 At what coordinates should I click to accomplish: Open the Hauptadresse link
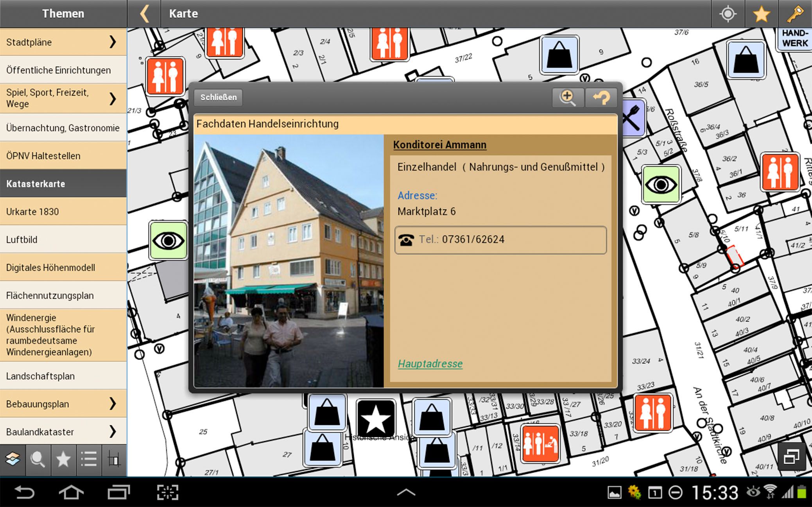click(430, 364)
